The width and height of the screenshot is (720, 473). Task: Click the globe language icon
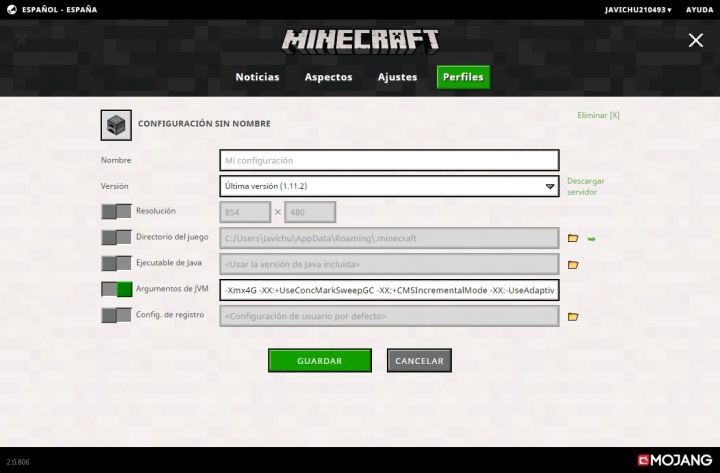click(12, 9)
